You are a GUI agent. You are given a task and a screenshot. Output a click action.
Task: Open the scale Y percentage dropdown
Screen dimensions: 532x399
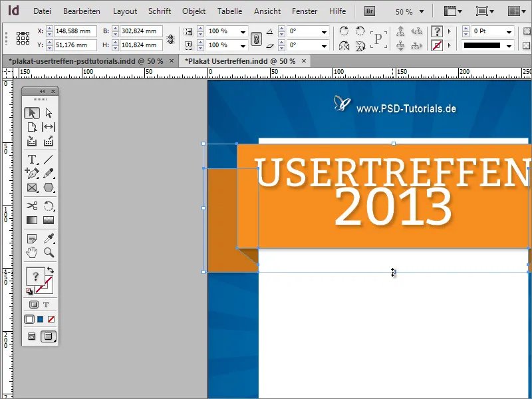pos(243,45)
